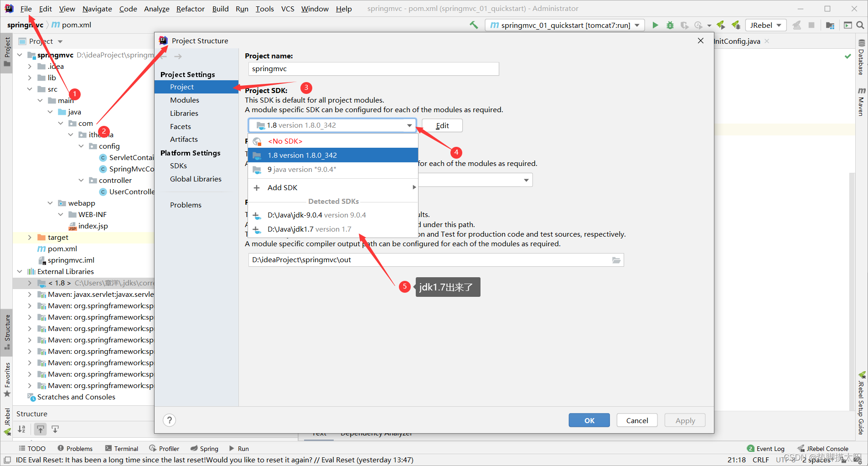Screen dimensions: 868x466
Task: Click the Search Everywhere magnifier icon
Action: tap(860, 25)
